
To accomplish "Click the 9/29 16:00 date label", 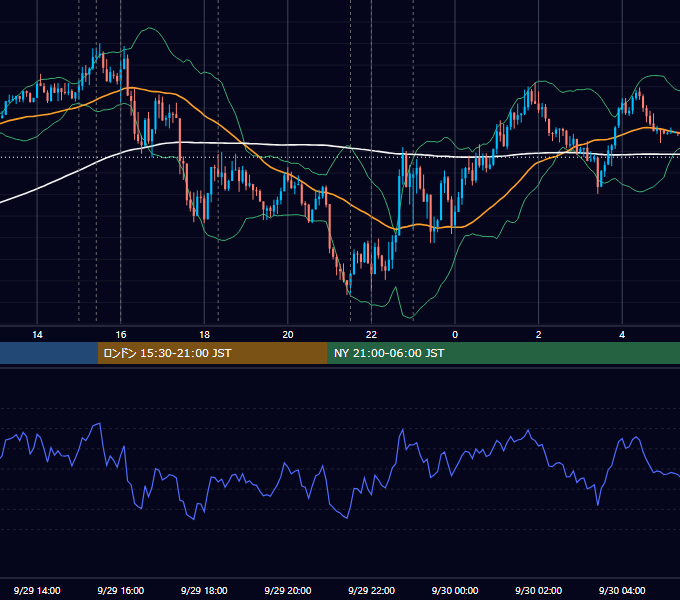I will [121, 590].
